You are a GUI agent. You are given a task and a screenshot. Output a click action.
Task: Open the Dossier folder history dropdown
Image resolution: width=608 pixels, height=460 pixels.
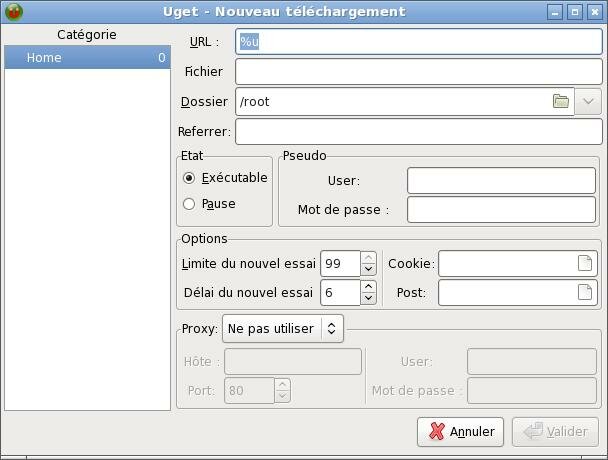coord(588,102)
